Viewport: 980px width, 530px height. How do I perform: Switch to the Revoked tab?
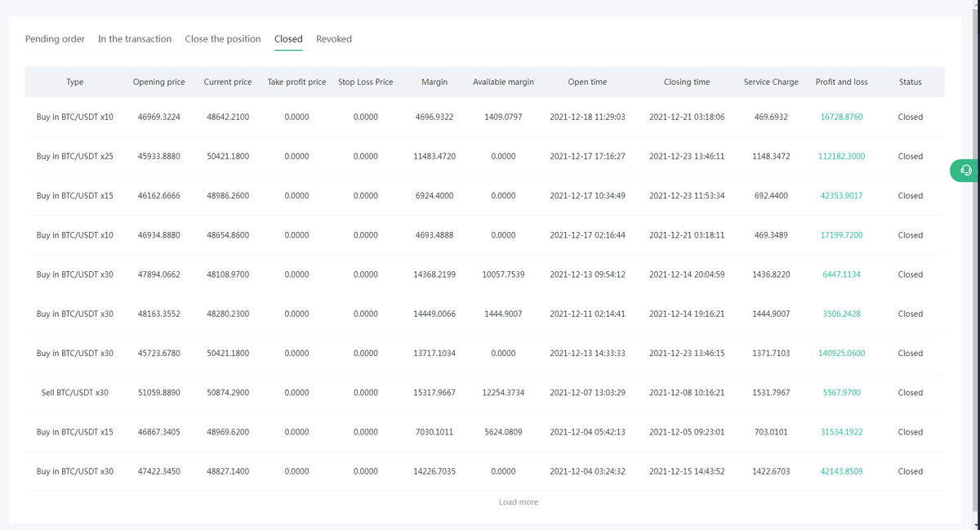(334, 38)
